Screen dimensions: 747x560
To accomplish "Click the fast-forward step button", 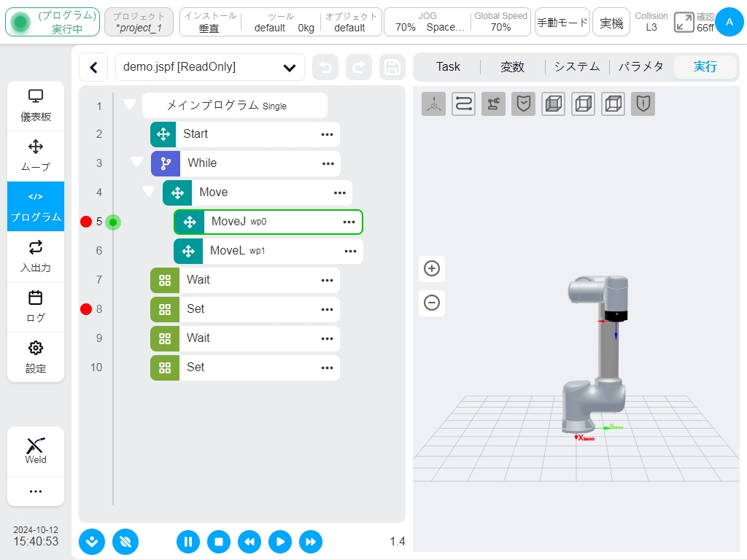I will click(x=311, y=542).
